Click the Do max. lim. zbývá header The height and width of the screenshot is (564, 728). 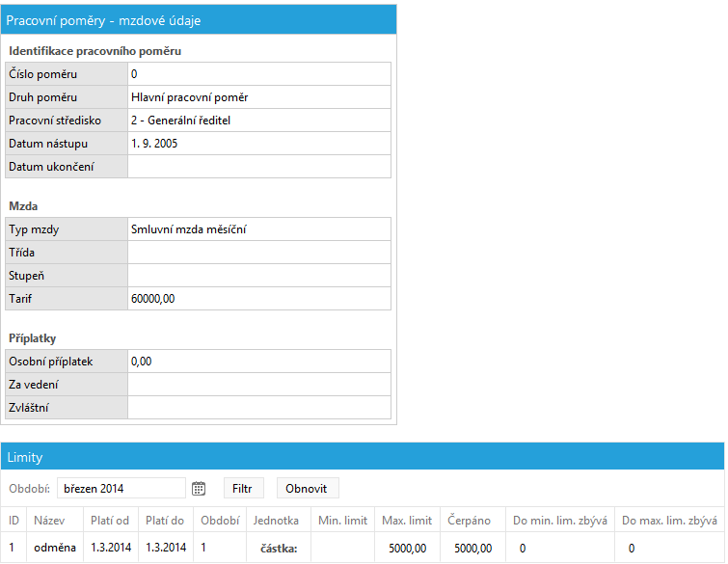click(x=669, y=521)
